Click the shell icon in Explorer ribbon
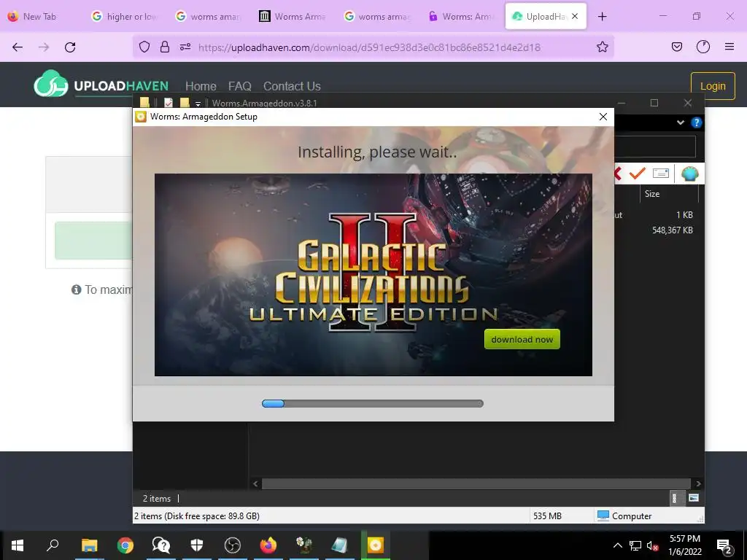747x560 pixels. pyautogui.click(x=689, y=174)
